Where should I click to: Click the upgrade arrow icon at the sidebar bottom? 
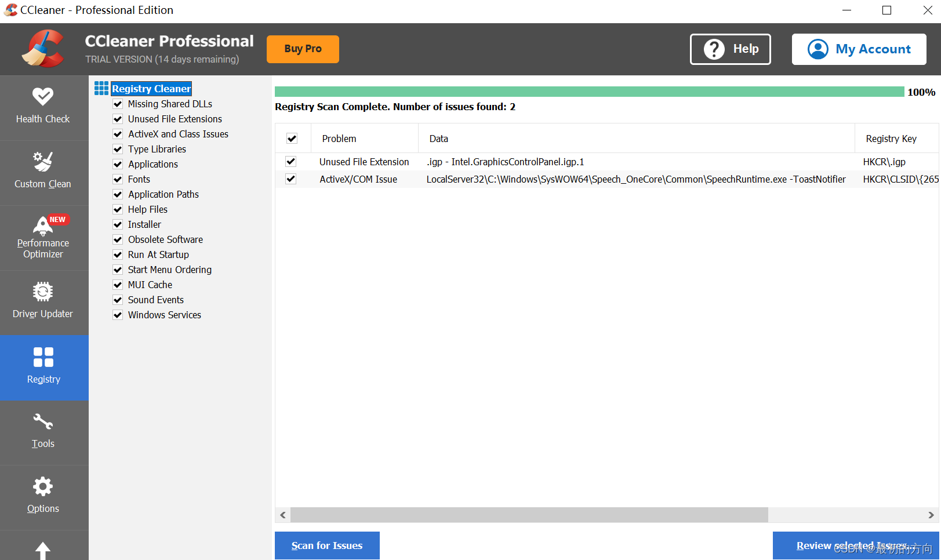pyautogui.click(x=43, y=550)
